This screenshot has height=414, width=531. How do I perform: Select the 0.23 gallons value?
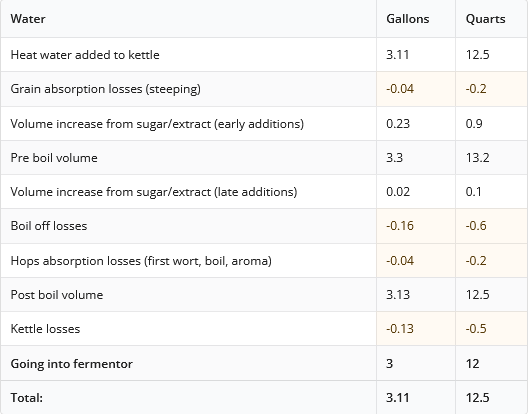[x=398, y=124]
